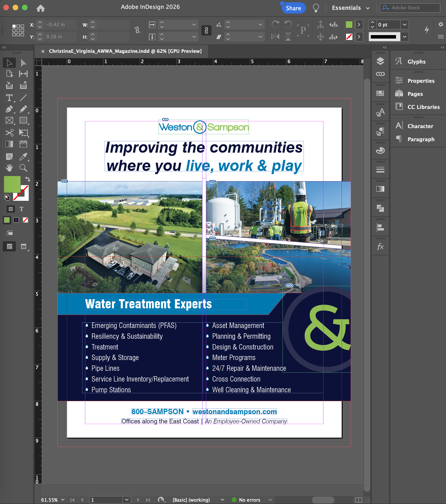Set formatting affects text
The height and width of the screenshot is (504, 446).
pyautogui.click(x=21, y=209)
